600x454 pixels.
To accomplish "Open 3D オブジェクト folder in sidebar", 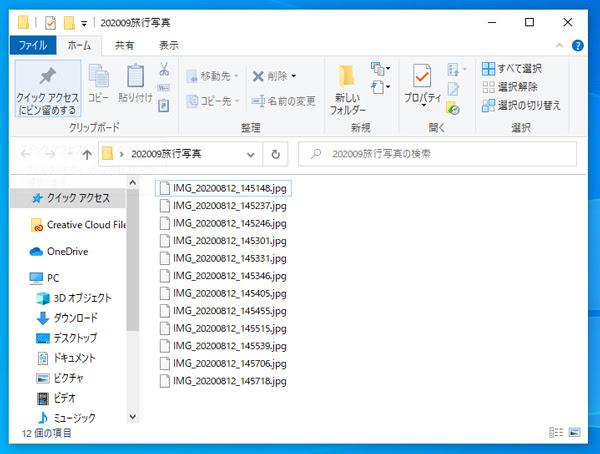I will (73, 298).
